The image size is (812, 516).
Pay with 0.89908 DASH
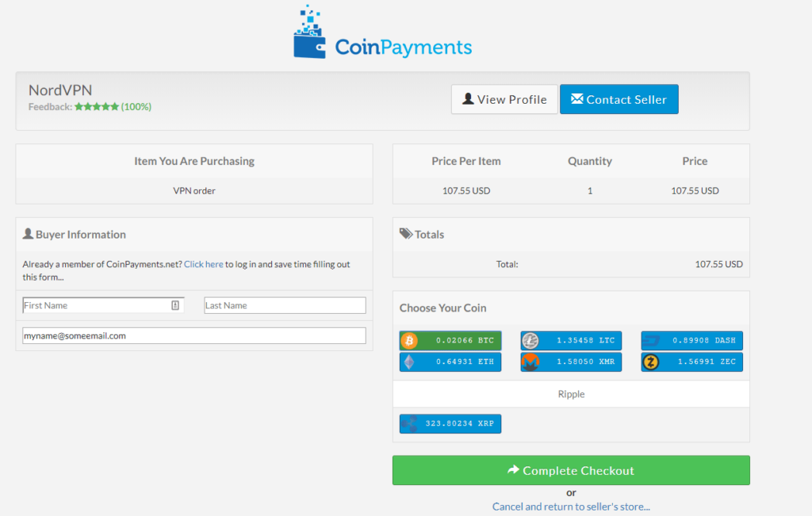(691, 341)
